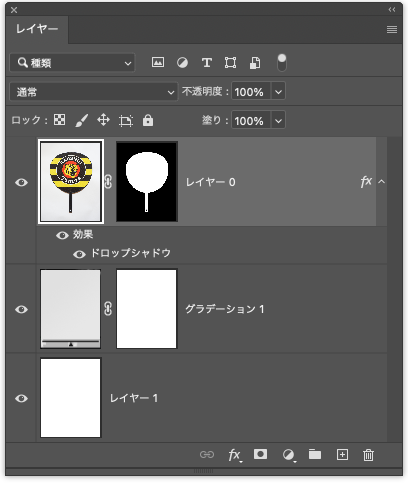Open the 塗り fill slider arrow
408x483 pixels.
pos(278,120)
